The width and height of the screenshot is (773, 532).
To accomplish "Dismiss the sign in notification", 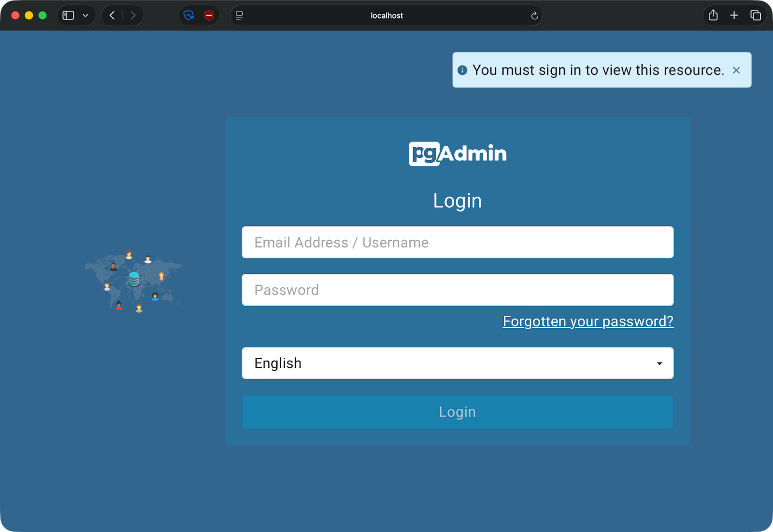I will click(736, 70).
